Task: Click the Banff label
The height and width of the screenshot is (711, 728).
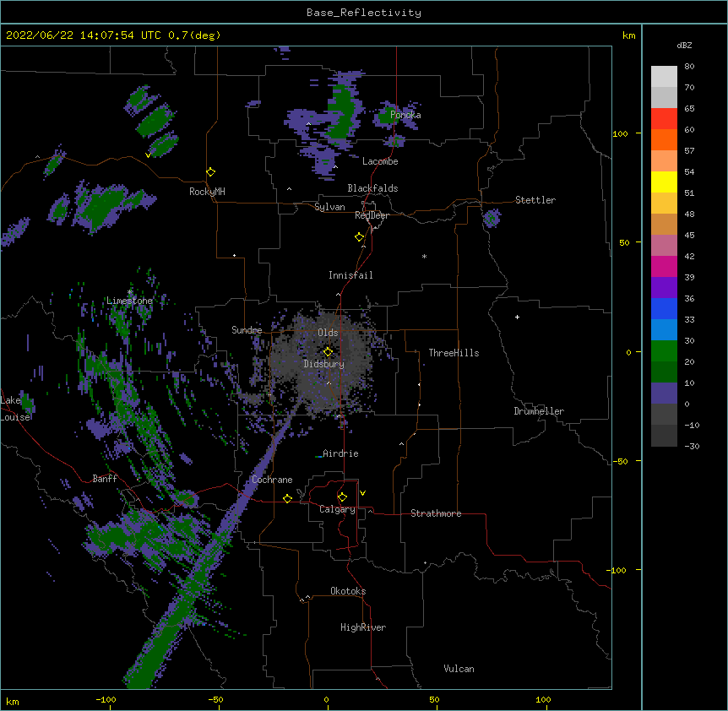Action: [x=105, y=479]
